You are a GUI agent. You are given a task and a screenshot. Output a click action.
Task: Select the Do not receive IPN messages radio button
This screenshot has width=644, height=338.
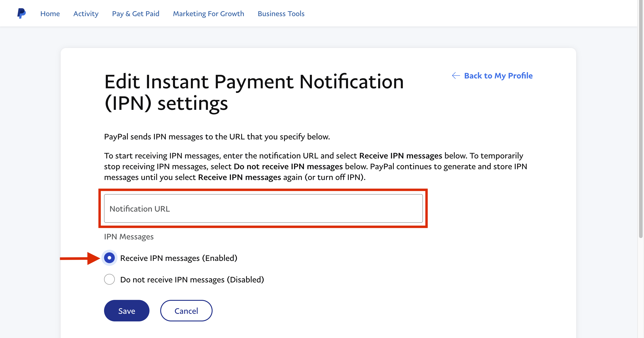click(109, 279)
